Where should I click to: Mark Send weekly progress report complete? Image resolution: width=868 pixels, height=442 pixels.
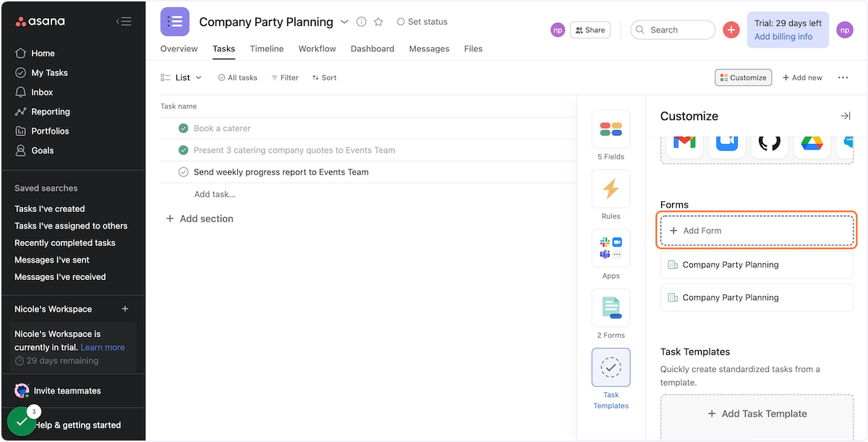pos(183,172)
